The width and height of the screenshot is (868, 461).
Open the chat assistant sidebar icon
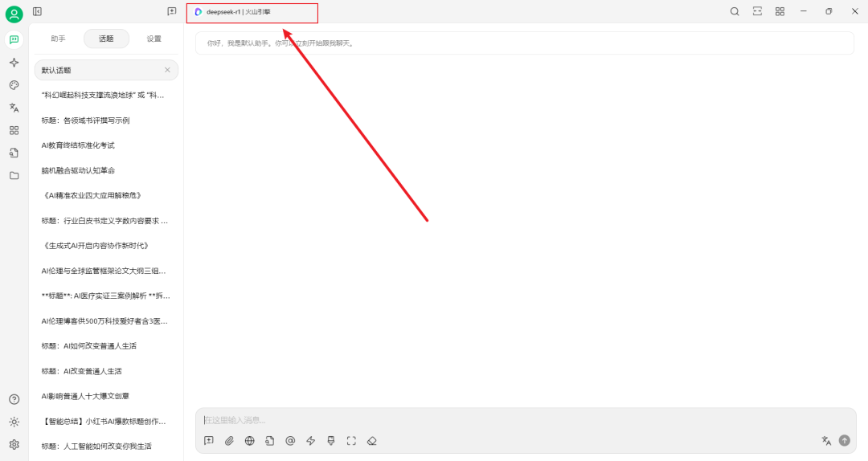14,39
